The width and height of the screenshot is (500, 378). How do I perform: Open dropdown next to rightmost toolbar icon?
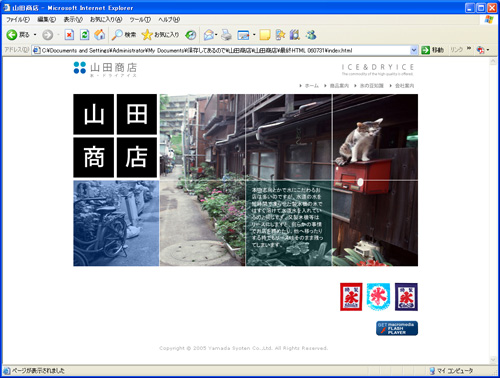click(x=488, y=50)
